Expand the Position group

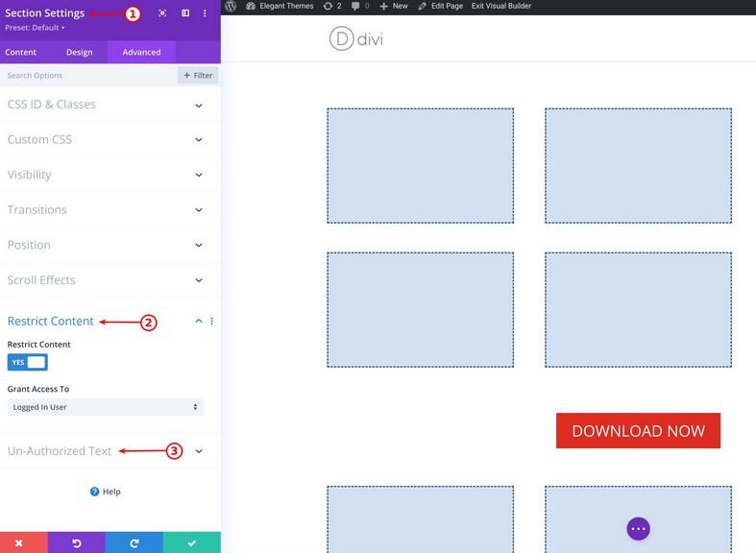(x=110, y=245)
